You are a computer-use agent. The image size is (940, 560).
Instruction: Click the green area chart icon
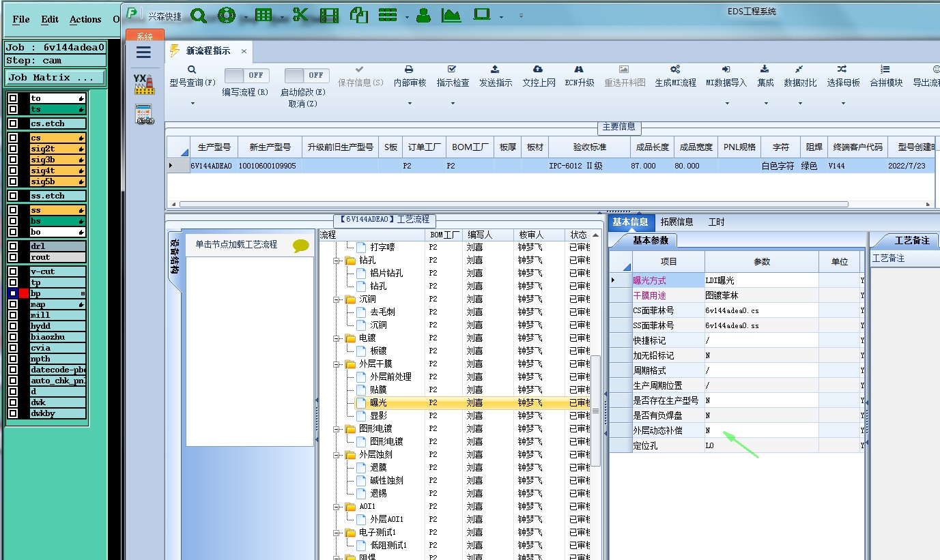451,15
